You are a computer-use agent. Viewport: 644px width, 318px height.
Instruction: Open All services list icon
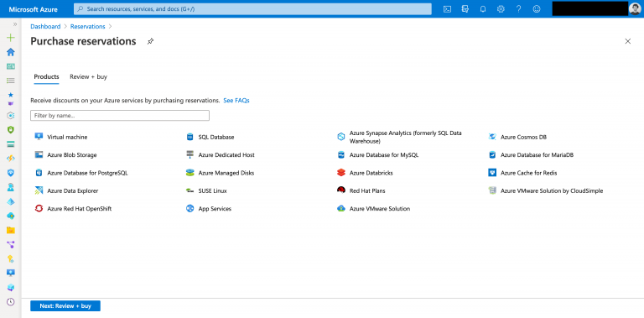[11, 81]
